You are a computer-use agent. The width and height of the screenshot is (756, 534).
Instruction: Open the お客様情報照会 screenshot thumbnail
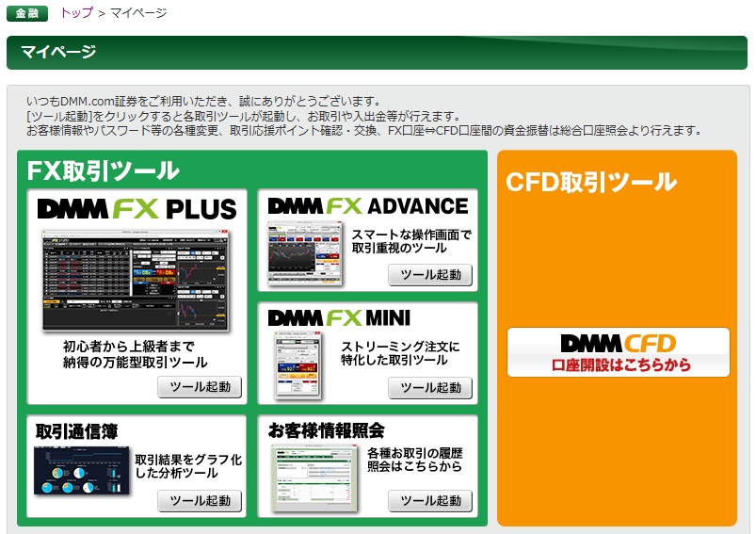[314, 478]
